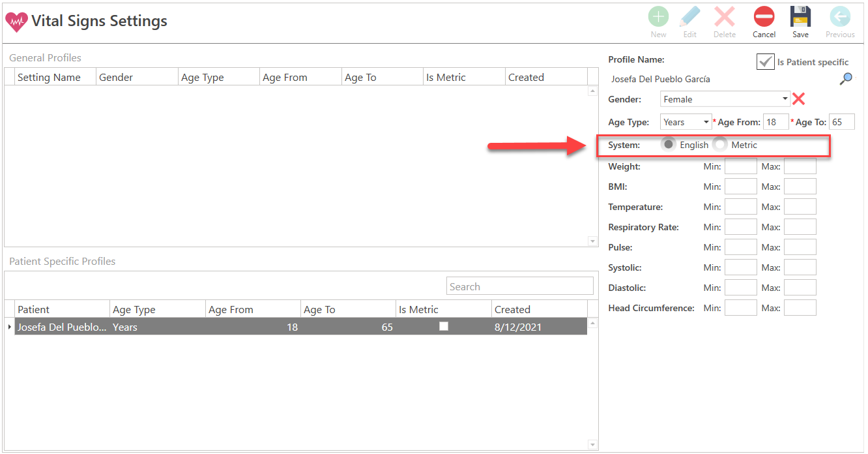Click the Pulse Min field

point(741,247)
